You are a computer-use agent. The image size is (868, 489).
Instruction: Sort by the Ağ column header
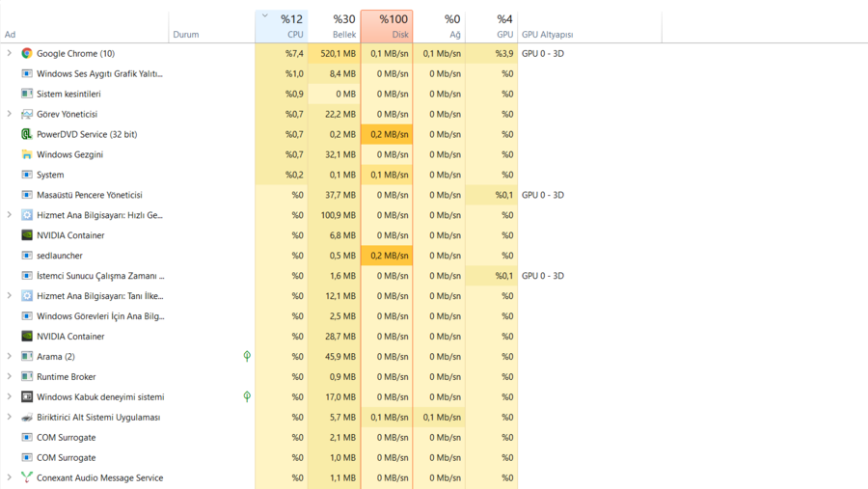[439, 26]
